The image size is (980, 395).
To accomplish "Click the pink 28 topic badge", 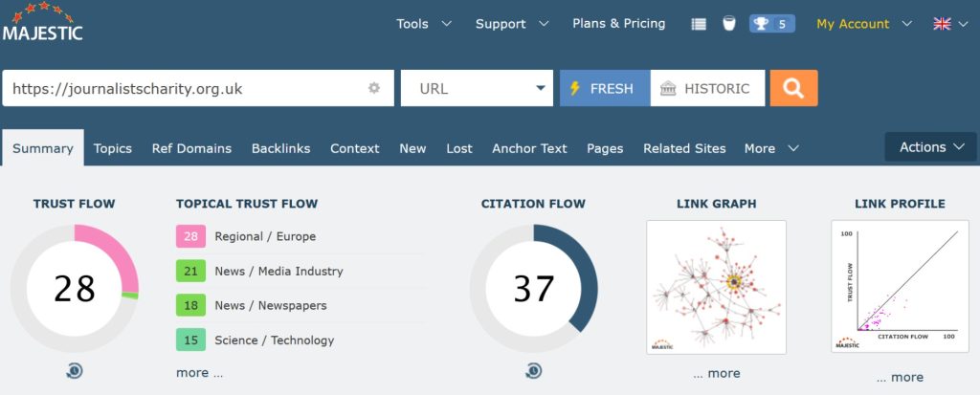I will click(190, 236).
